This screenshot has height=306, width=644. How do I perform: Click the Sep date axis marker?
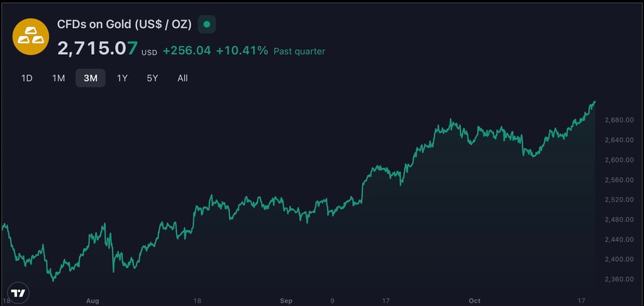[x=286, y=301]
